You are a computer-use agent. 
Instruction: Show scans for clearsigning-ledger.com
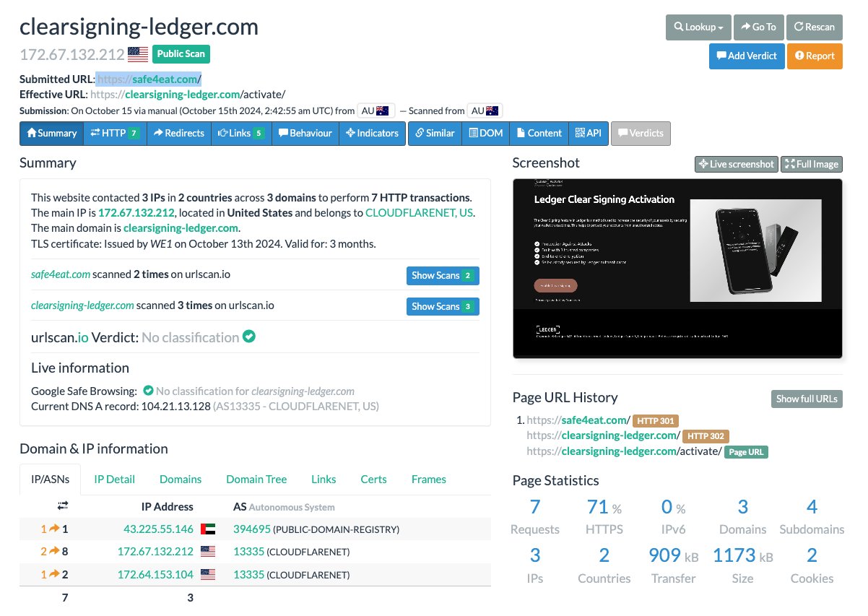click(443, 306)
